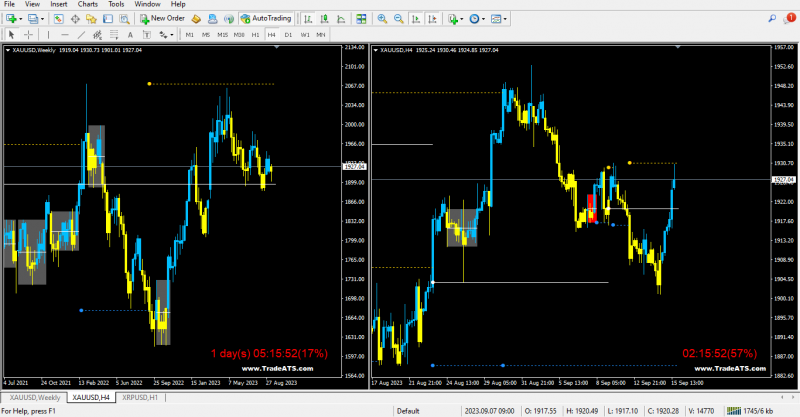Open the Profiles icon
This screenshot has height=417, width=800.
(33, 19)
